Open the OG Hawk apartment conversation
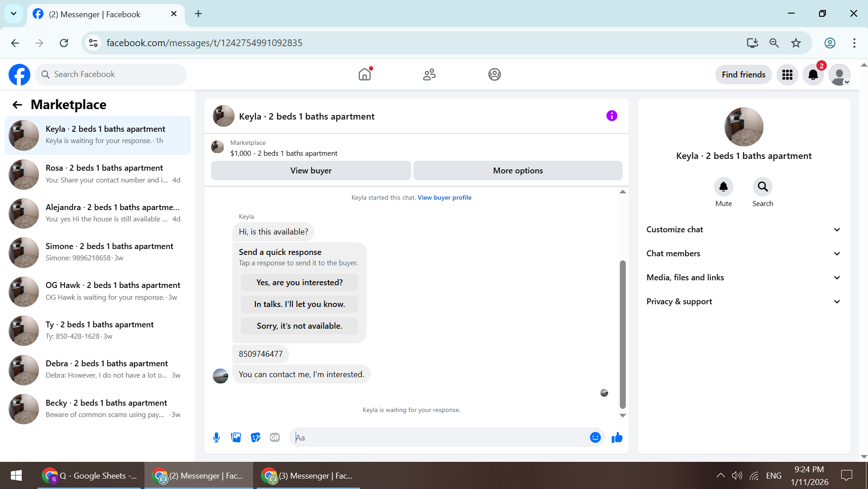Image resolution: width=868 pixels, height=489 pixels. pos(97,292)
